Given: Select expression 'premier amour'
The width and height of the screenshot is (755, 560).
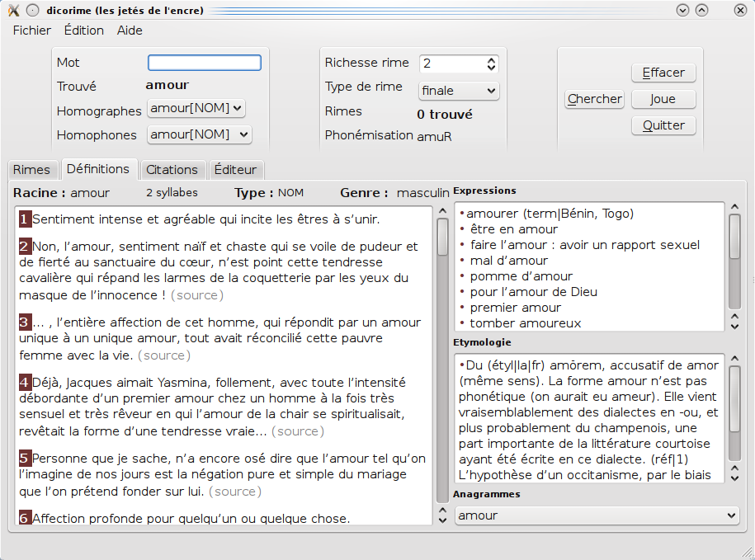Looking at the screenshot, I should pyautogui.click(x=516, y=308).
